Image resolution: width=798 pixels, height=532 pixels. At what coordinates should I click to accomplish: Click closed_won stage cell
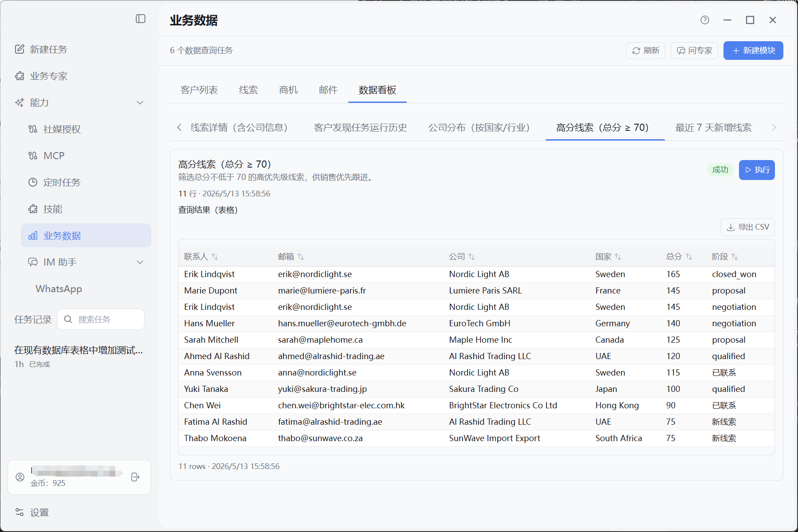[x=734, y=274]
